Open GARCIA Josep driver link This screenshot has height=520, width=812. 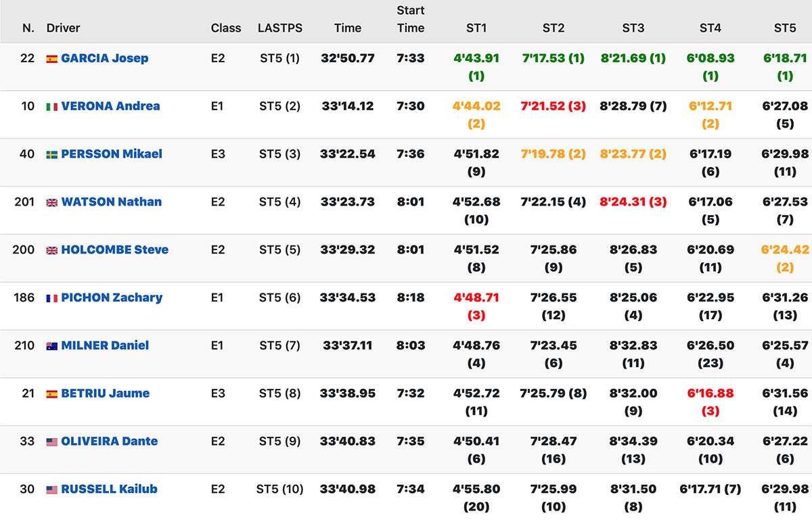(x=105, y=58)
